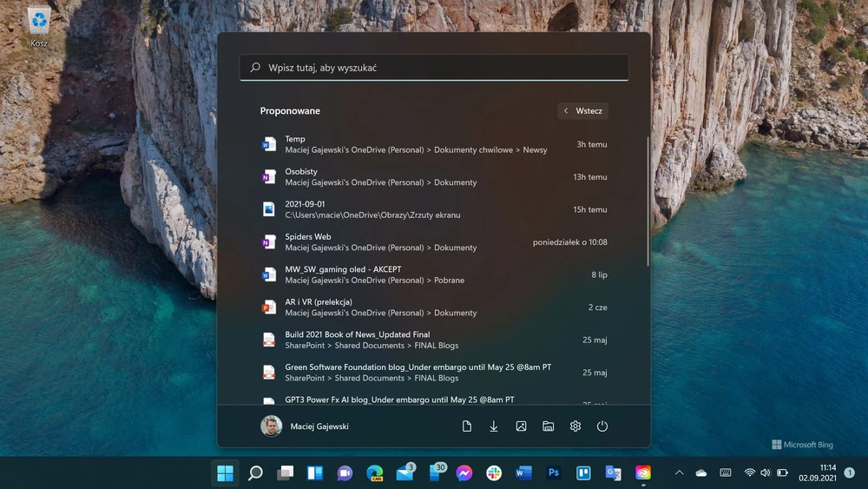
Task: Open Pictures folder icon in Start footer
Action: [x=521, y=426]
